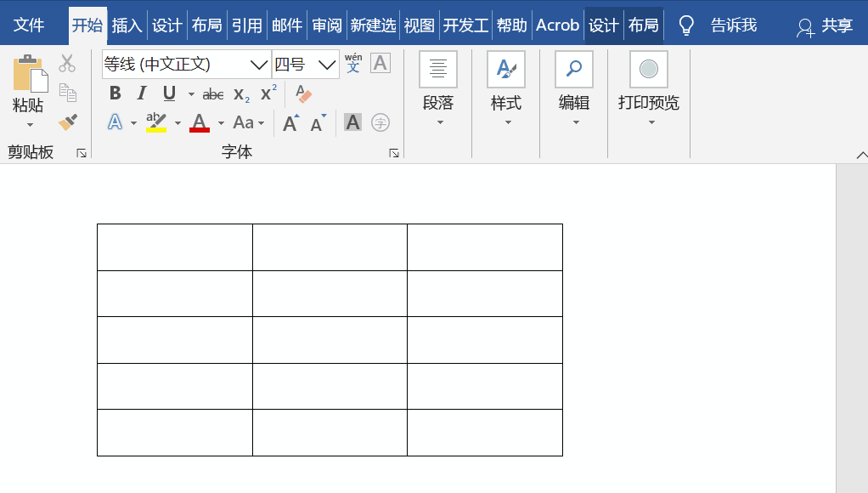The width and height of the screenshot is (868, 493).
Task: Open the change case Aa dropdown
Action: (x=245, y=122)
